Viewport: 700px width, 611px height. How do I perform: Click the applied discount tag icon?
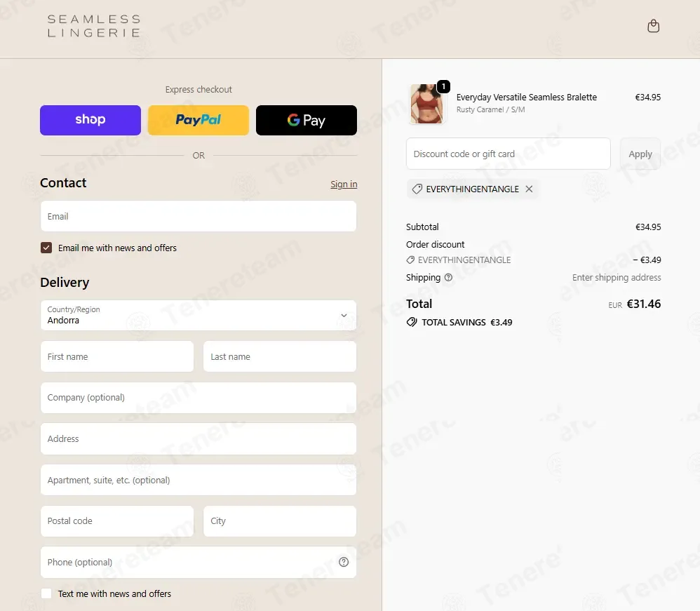[417, 189]
